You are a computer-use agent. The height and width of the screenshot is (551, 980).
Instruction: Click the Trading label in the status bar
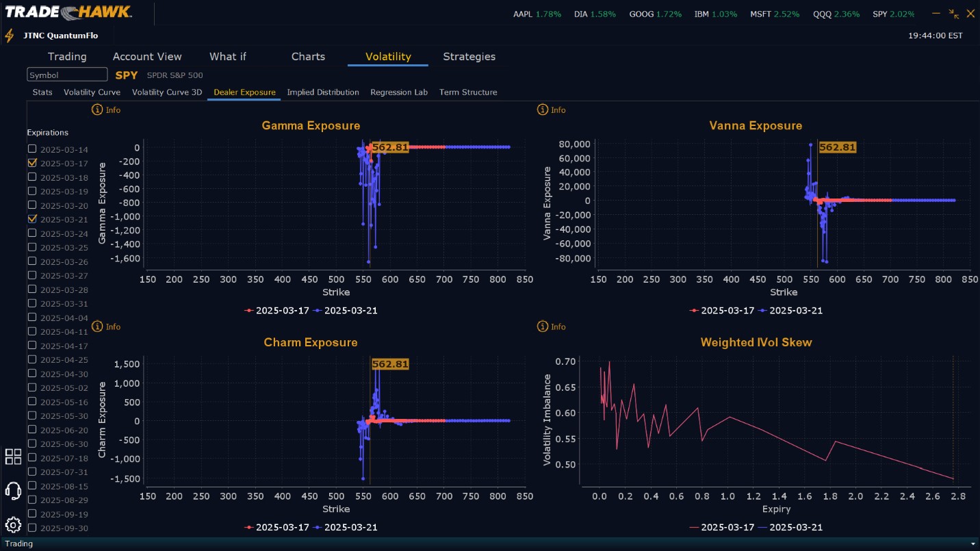pos(18,543)
